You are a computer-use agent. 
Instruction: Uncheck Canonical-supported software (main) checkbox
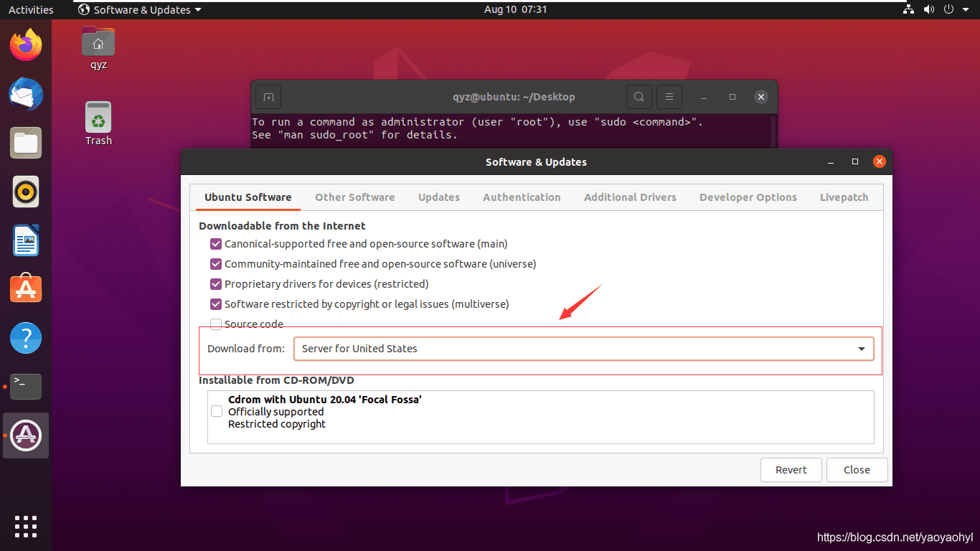click(216, 244)
